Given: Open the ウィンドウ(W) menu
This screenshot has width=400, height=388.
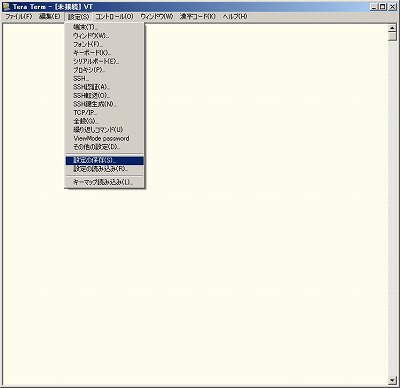Looking at the screenshot, I should tap(157, 16).
